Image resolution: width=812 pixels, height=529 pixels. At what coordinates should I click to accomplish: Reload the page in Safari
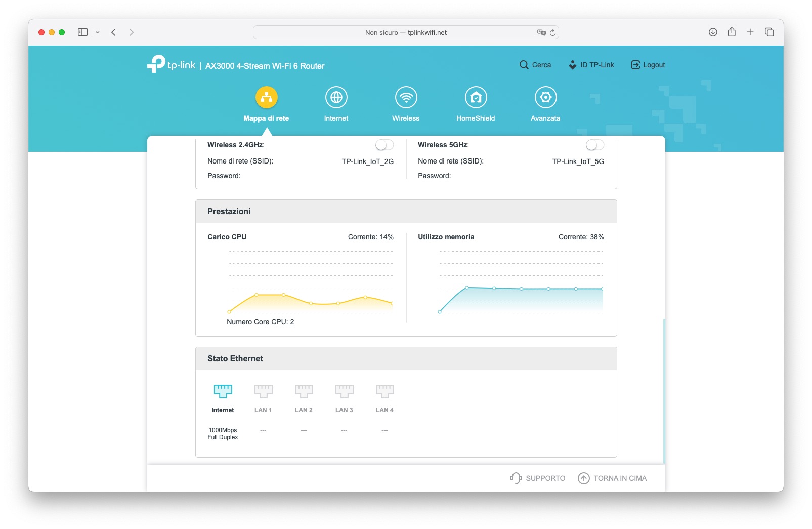552,32
